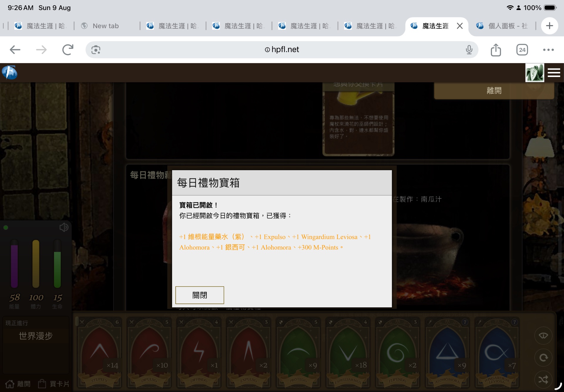Click the 世界漫步 current activity
The height and width of the screenshot is (392, 564).
[36, 336]
